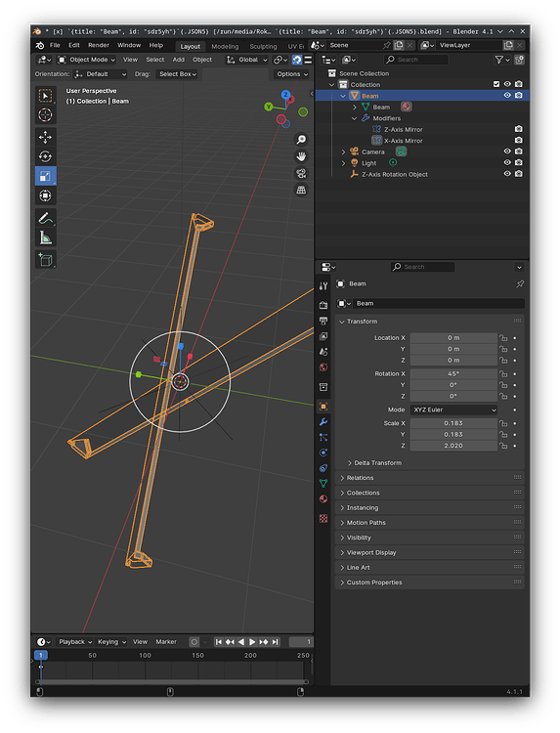Image resolution: width=560 pixels, height=733 pixels.
Task: Toggle lock on Location X
Action: tap(503, 338)
